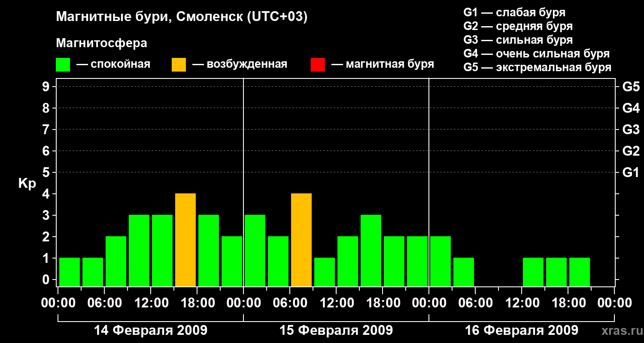Click the Kp axis value 8
The width and height of the screenshot is (644, 343).
point(47,108)
